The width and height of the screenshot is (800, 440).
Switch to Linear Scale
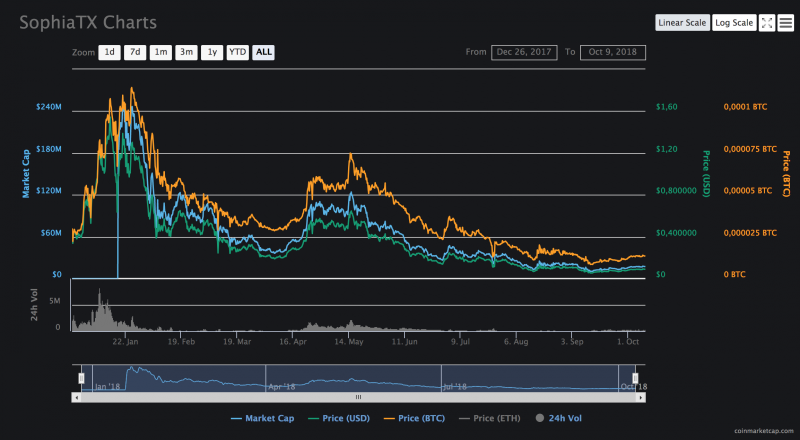pos(682,22)
